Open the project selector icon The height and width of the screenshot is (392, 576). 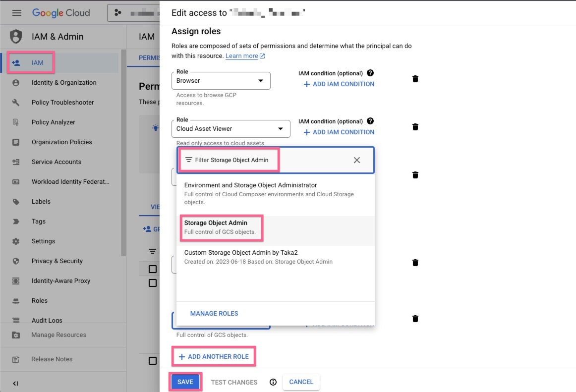[x=118, y=13]
